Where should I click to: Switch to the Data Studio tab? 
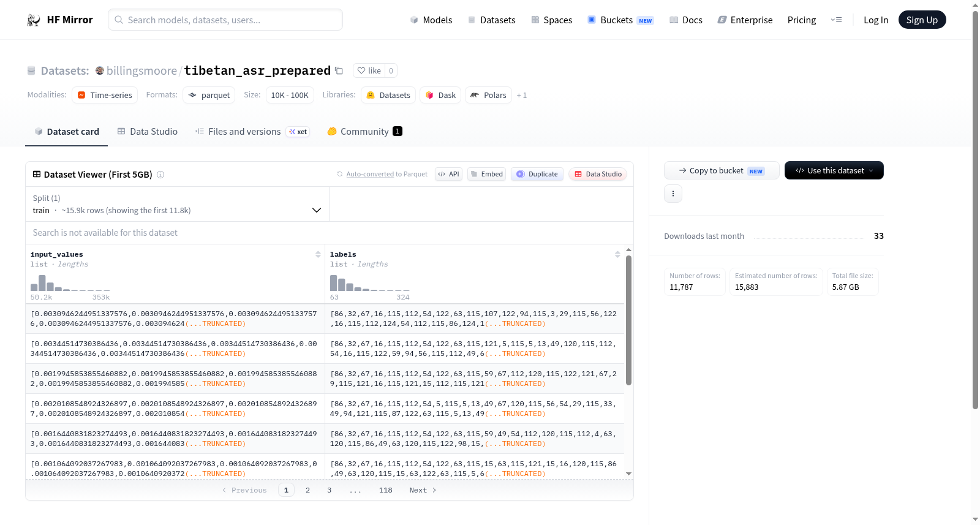pyautogui.click(x=147, y=131)
